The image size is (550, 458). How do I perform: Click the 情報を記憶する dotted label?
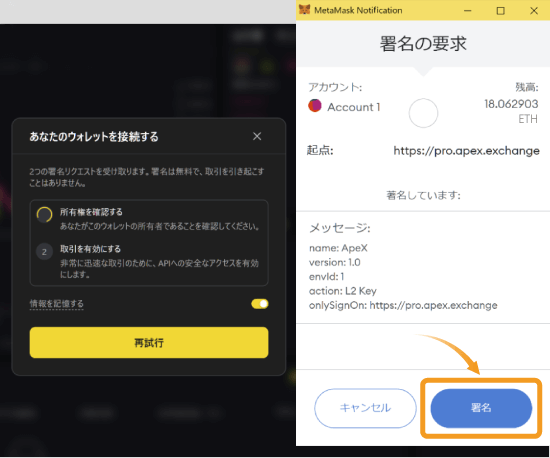(56, 304)
